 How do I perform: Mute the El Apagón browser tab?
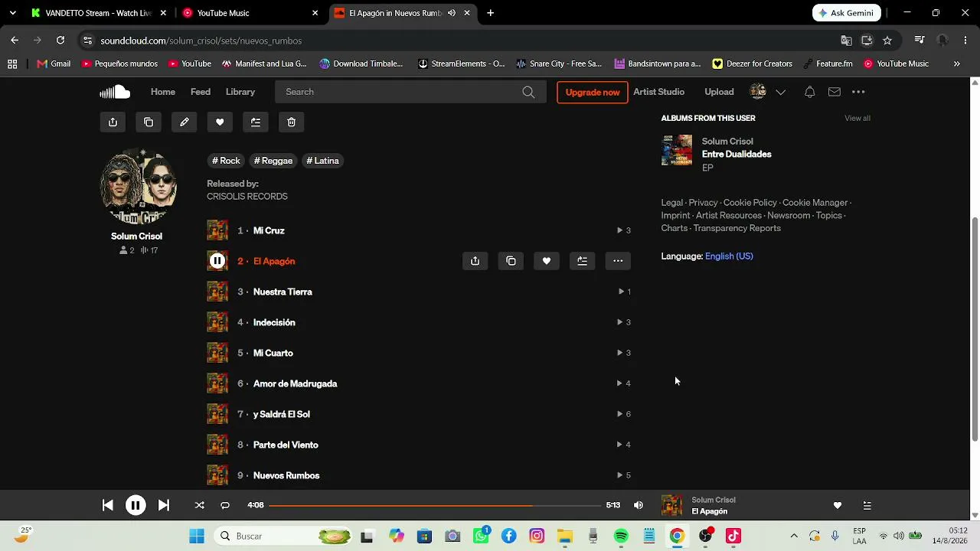[452, 13]
